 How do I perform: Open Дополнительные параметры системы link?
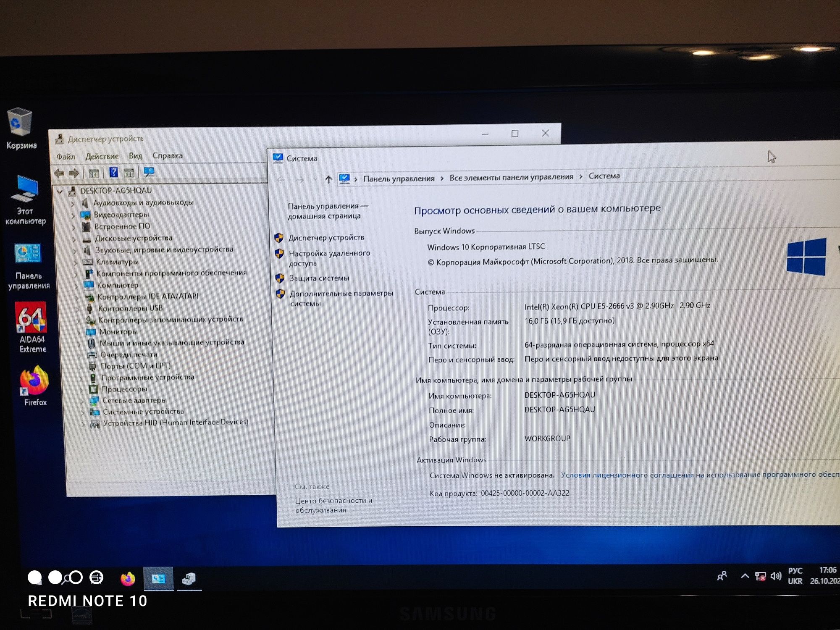pyautogui.click(x=341, y=298)
